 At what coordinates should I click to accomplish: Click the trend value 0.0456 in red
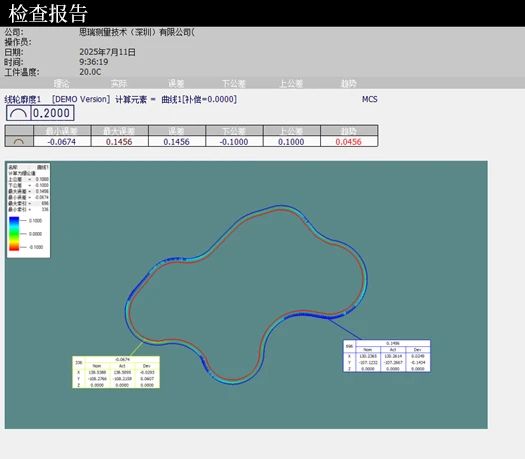point(349,142)
